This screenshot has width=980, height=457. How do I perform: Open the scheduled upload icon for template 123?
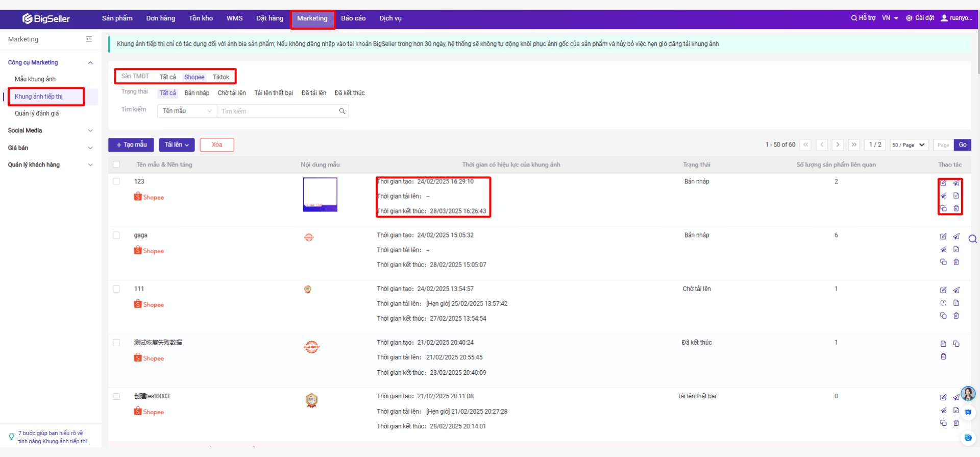click(x=943, y=196)
